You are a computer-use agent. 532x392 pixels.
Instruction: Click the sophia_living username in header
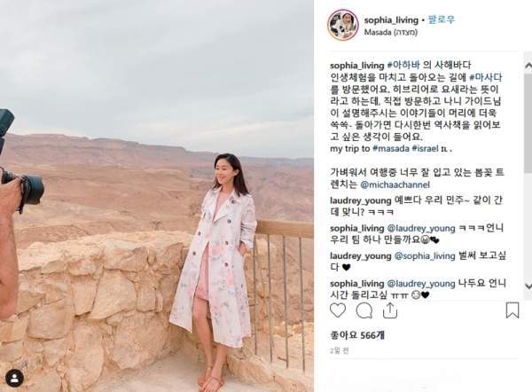pyautogui.click(x=391, y=20)
